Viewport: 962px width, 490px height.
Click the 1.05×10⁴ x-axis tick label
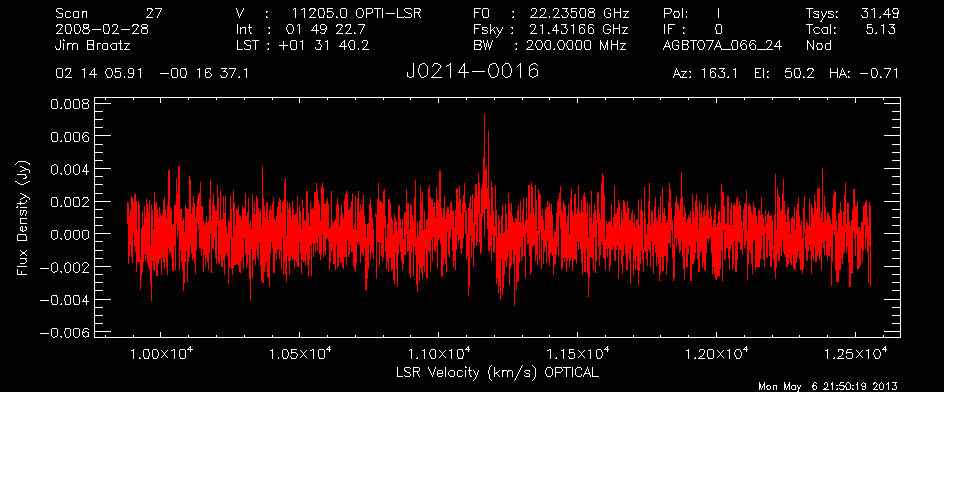300,353
